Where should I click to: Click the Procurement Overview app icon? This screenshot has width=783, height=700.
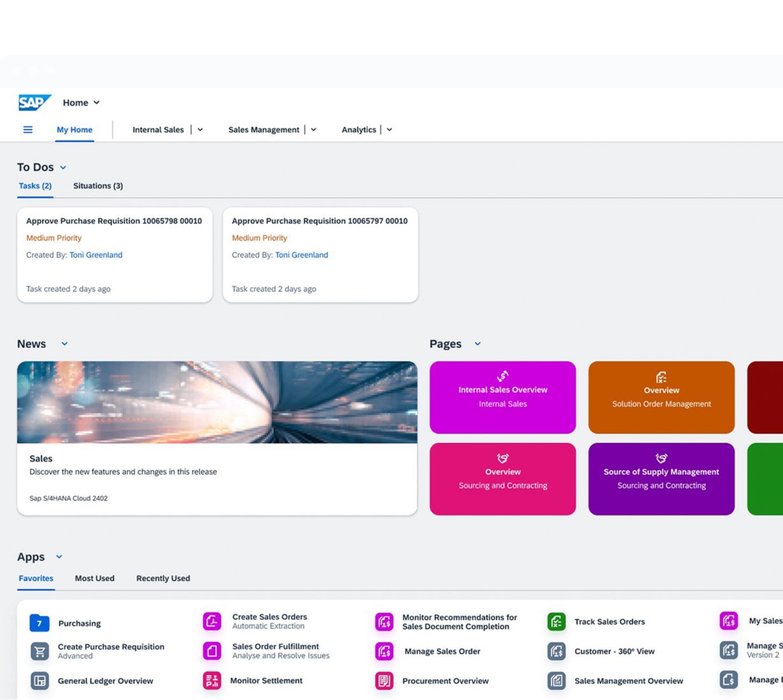pos(384,681)
